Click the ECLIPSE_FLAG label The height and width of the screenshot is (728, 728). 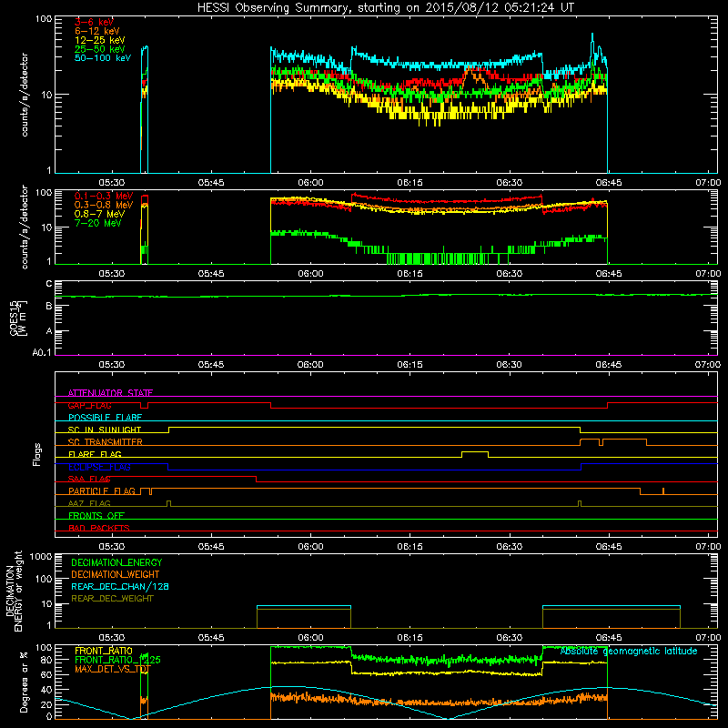99,467
